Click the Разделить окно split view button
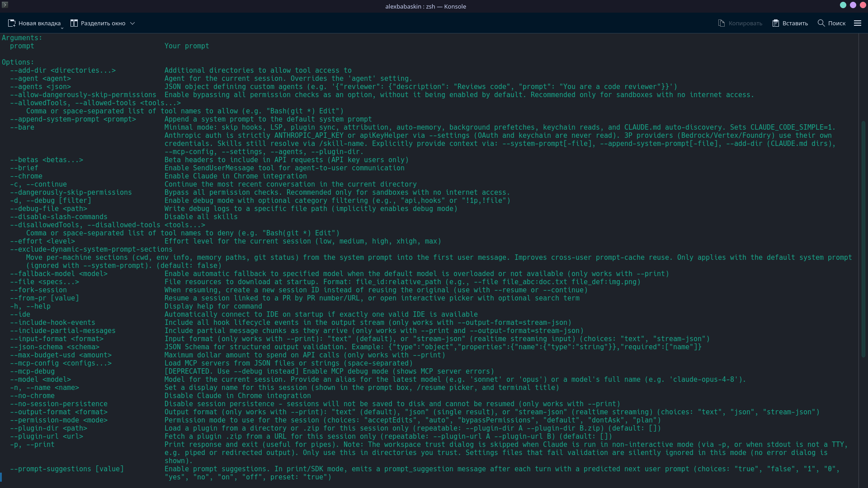 pos(98,23)
